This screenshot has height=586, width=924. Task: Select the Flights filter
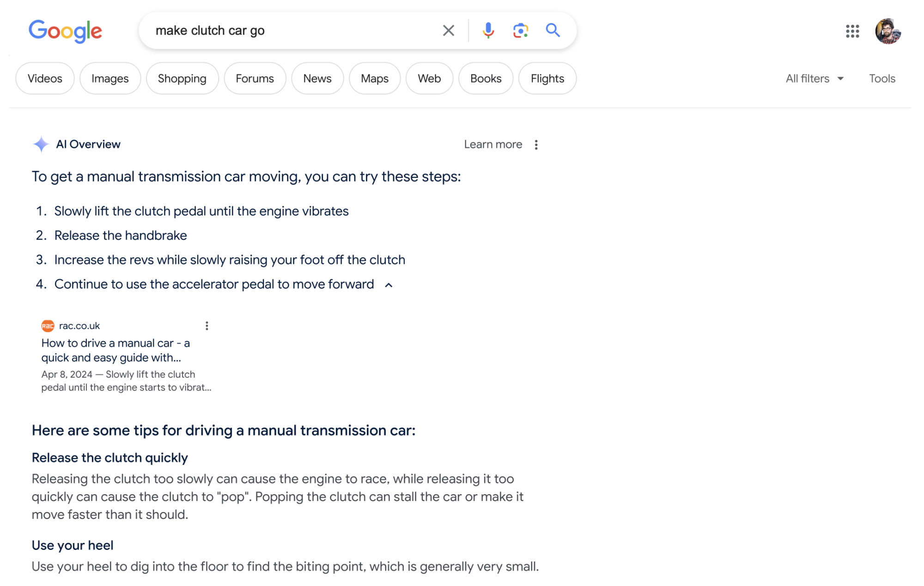(547, 79)
